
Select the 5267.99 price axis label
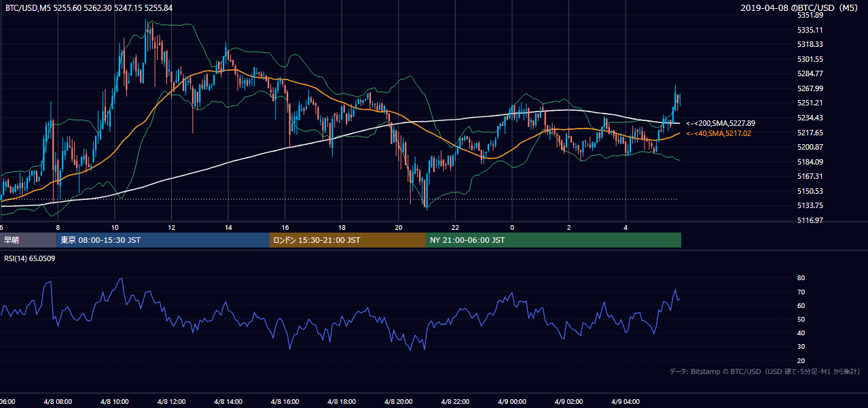(x=810, y=88)
